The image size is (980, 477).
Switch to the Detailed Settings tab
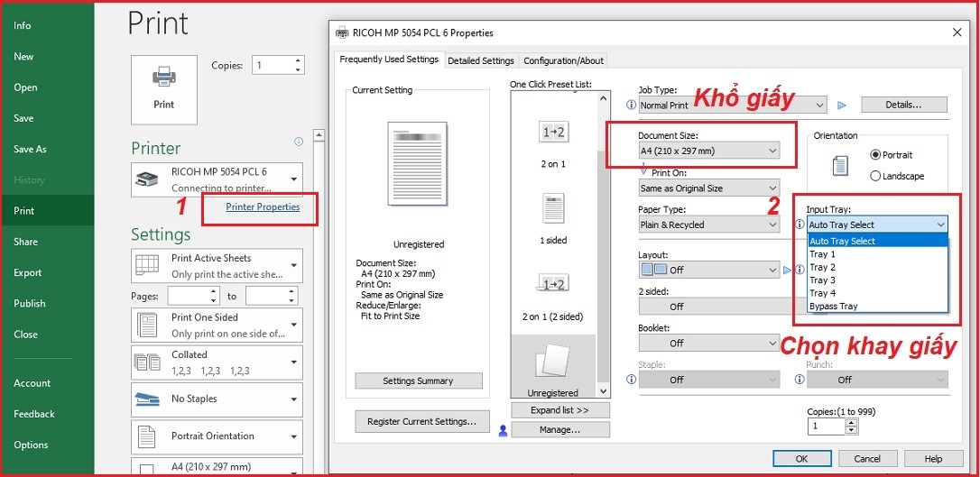point(481,60)
